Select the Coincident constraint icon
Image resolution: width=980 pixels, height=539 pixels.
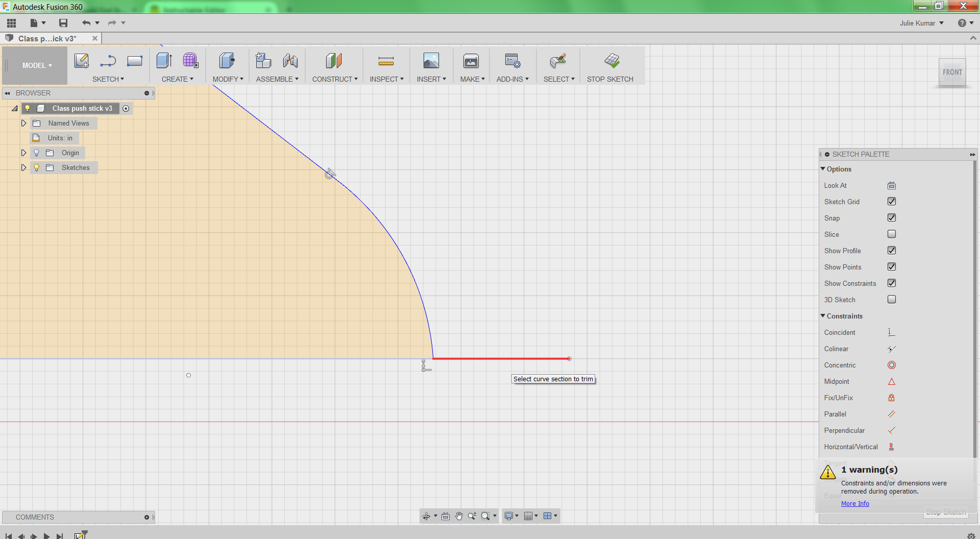pos(892,332)
